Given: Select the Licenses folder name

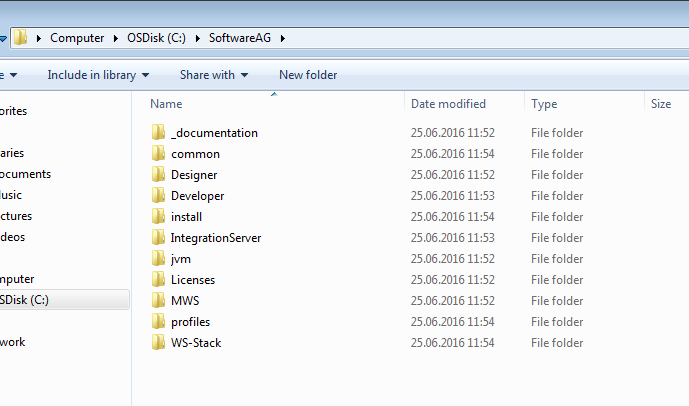Looking at the screenshot, I should point(193,280).
